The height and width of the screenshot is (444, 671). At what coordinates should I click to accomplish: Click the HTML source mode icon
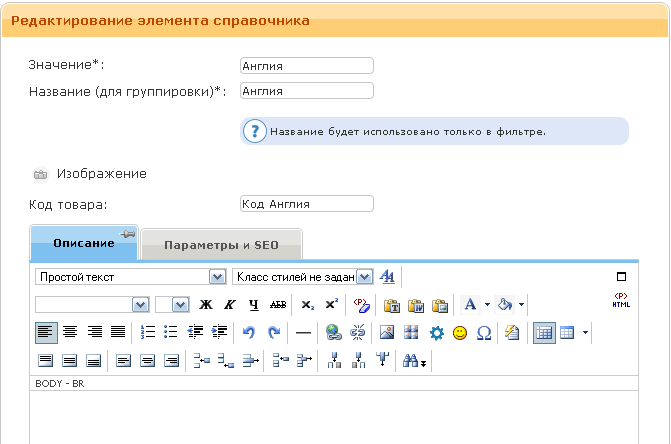[x=621, y=300]
